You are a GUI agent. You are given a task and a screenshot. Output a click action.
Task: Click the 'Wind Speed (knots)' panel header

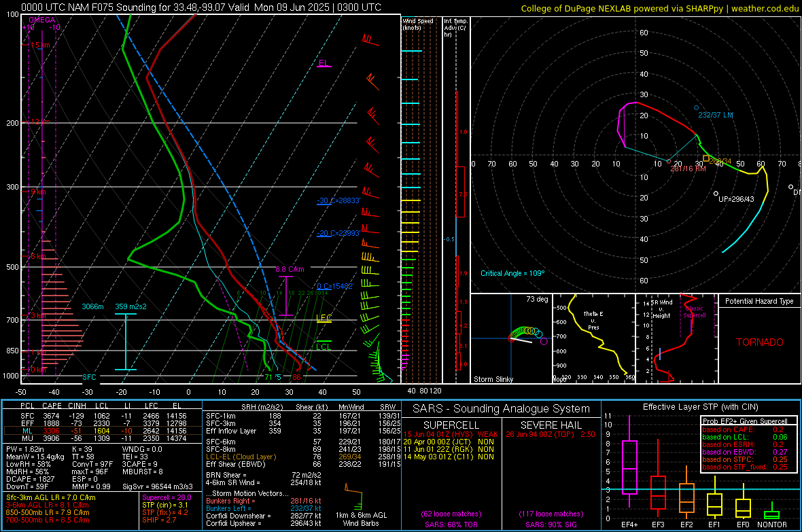[x=418, y=24]
